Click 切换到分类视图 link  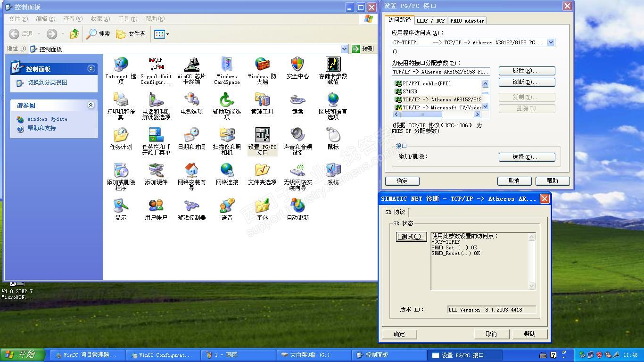[x=47, y=82]
